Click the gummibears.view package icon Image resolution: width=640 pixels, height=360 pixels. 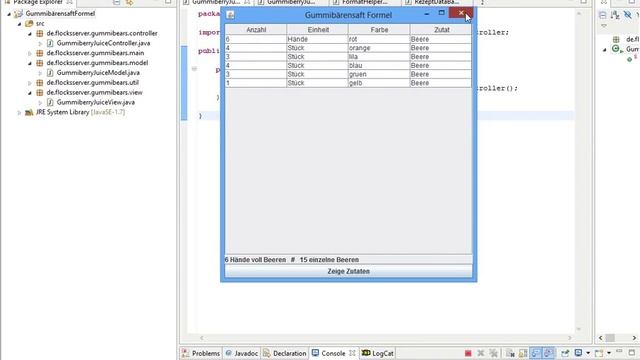(40, 93)
